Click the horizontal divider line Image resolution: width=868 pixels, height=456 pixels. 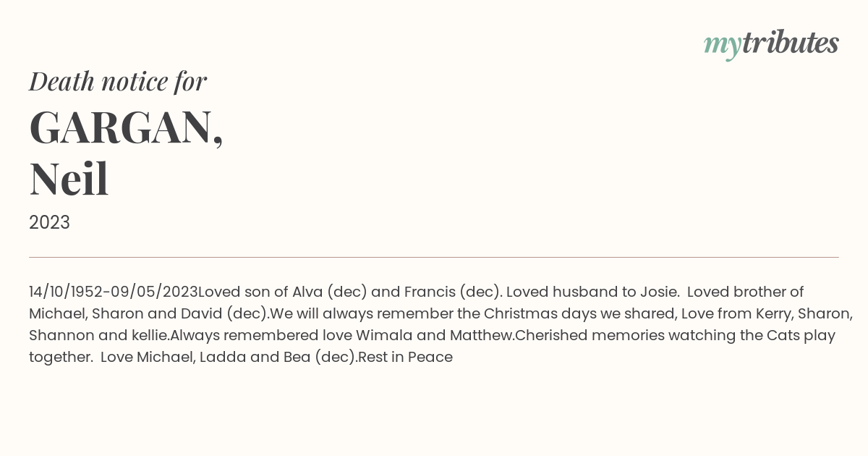point(434,257)
